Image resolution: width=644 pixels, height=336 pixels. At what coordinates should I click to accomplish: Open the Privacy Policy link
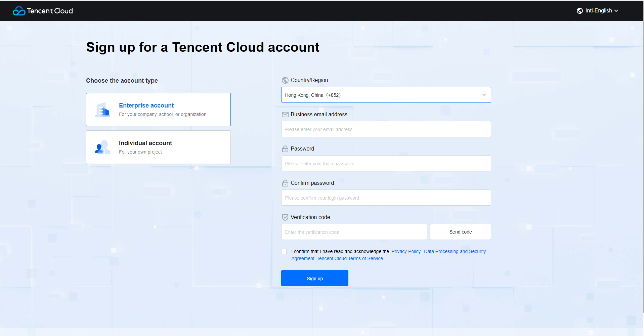406,251
